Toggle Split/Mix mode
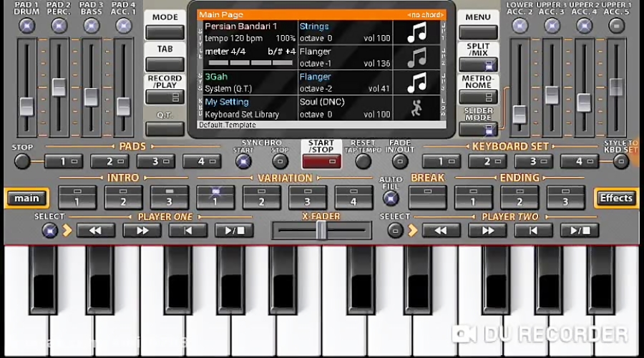644x358 pixels. point(478,64)
